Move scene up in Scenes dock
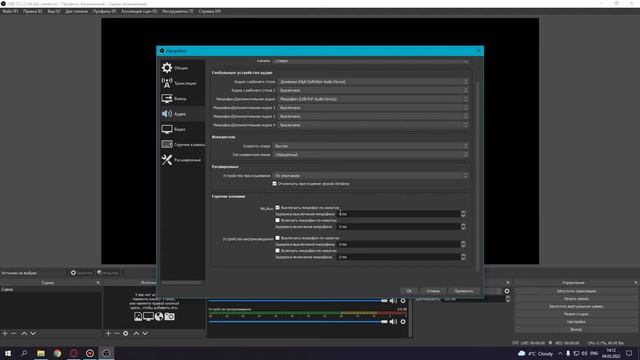Screen dimensions: 640x360 point(24,333)
